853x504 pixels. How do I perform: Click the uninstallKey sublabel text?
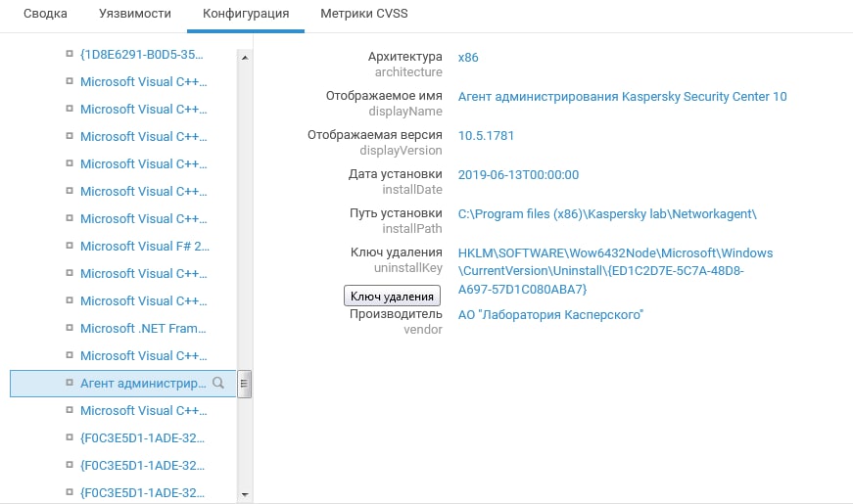408,267
